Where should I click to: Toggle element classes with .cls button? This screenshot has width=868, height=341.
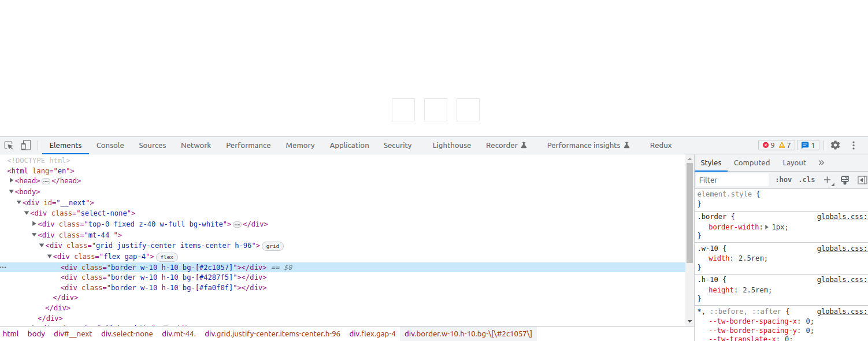[x=807, y=180]
